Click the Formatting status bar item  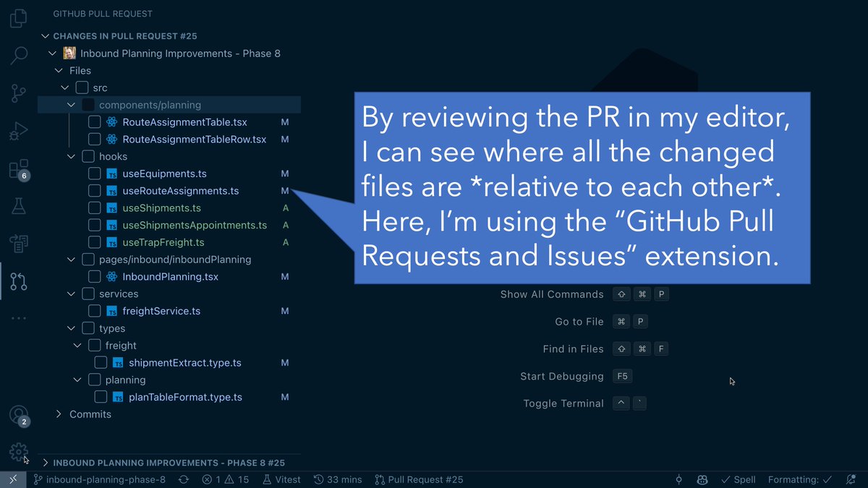pyautogui.click(x=801, y=479)
